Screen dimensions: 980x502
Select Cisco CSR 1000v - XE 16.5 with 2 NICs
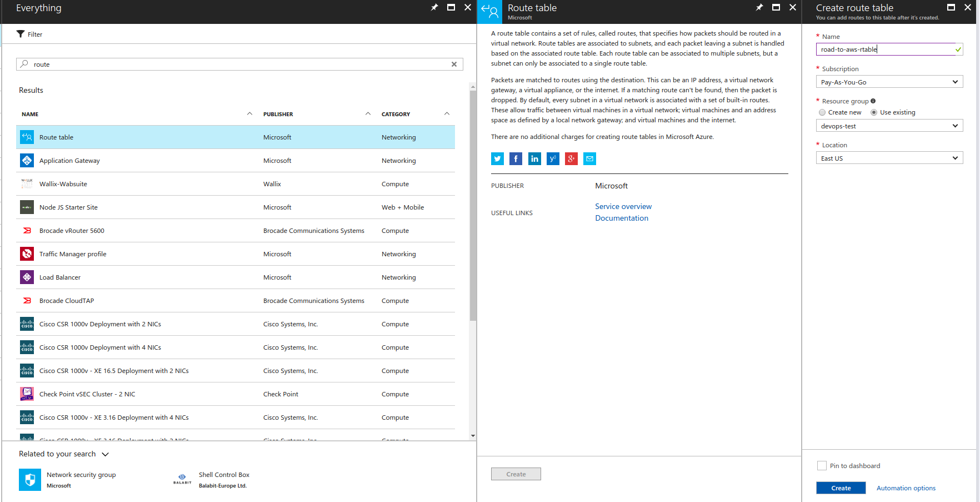tap(236, 371)
